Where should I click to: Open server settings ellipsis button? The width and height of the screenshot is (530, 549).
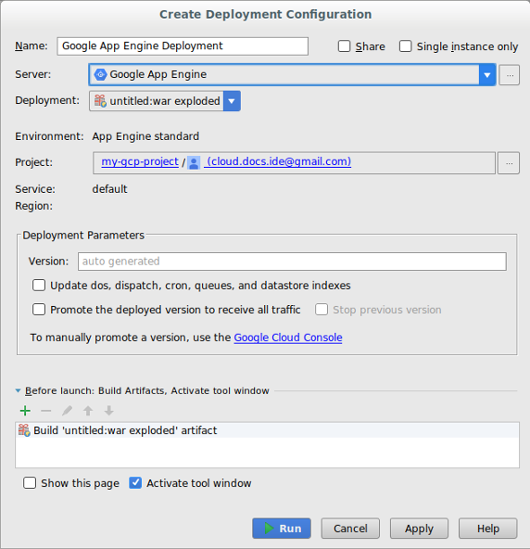point(509,75)
